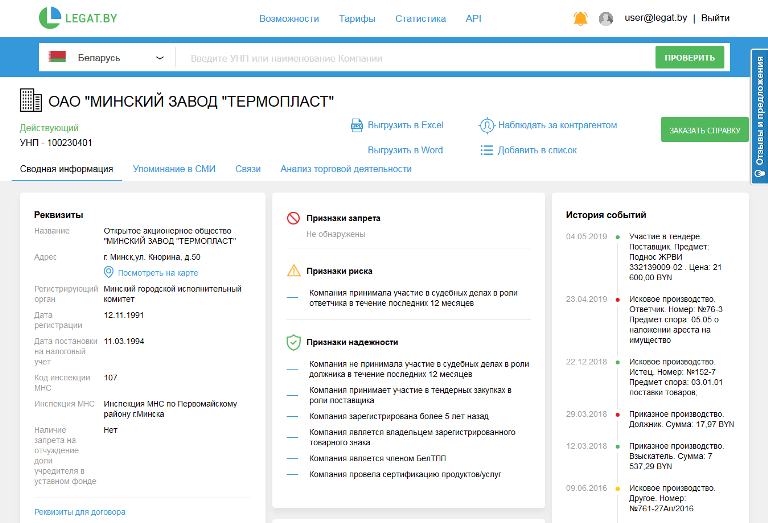This screenshot has width=768, height=523.
Task: Click the monitor counterparty icon
Action: click(x=486, y=125)
